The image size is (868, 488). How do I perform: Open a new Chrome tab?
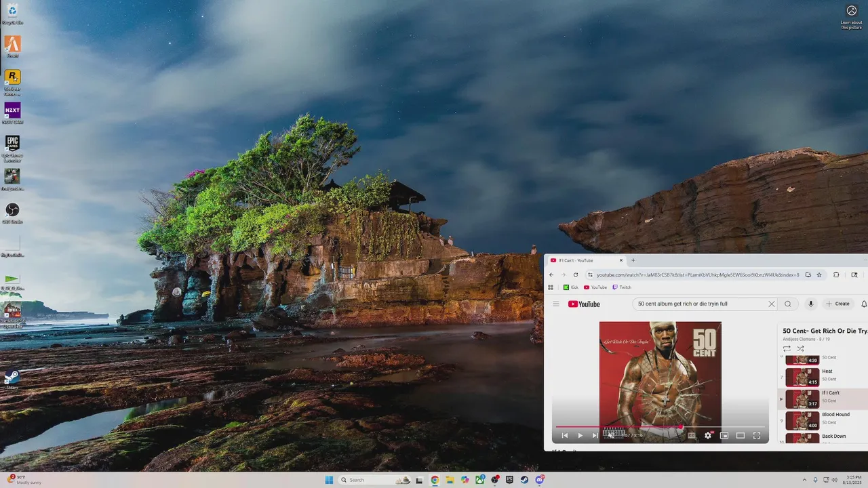633,260
